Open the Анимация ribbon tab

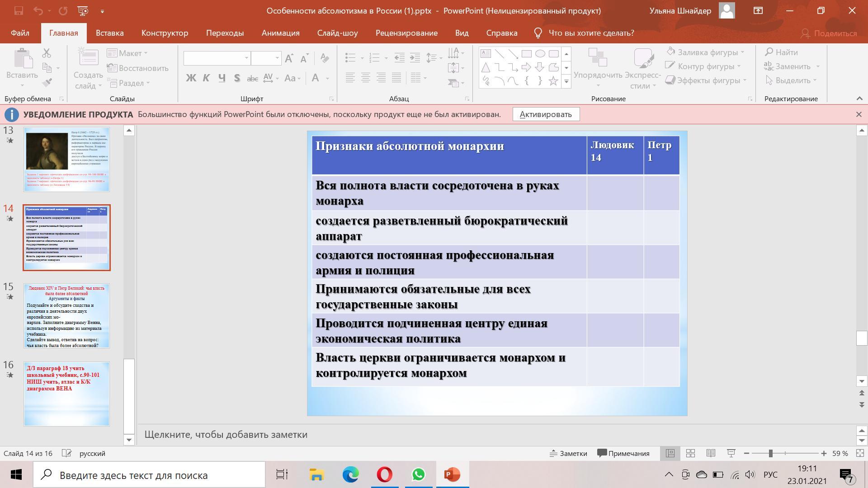(280, 33)
